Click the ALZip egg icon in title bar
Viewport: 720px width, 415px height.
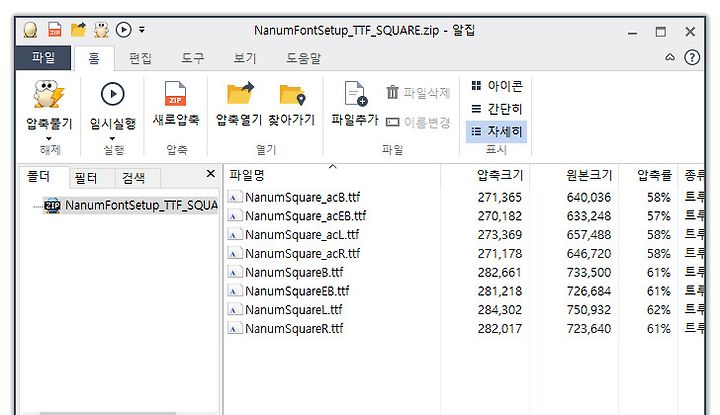[x=30, y=30]
